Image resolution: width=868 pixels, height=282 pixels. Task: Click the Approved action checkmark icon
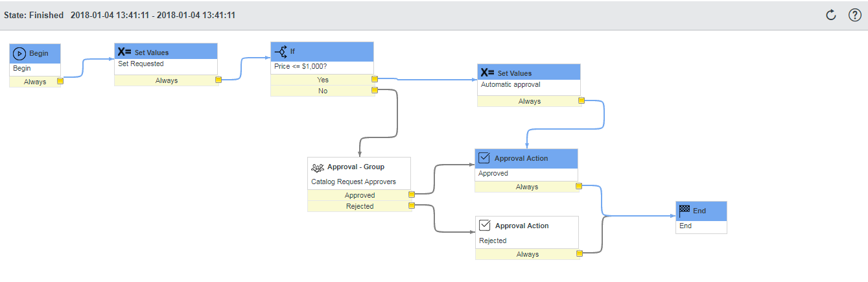tap(484, 158)
